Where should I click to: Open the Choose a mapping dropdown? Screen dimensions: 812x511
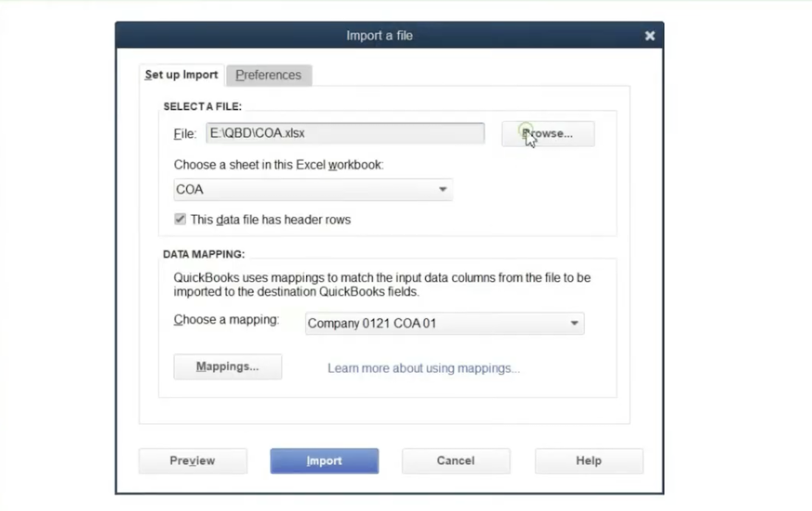pyautogui.click(x=445, y=323)
